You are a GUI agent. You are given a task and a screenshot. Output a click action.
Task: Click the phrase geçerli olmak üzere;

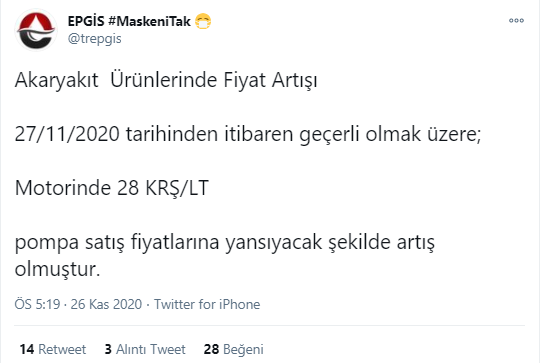[390, 135]
